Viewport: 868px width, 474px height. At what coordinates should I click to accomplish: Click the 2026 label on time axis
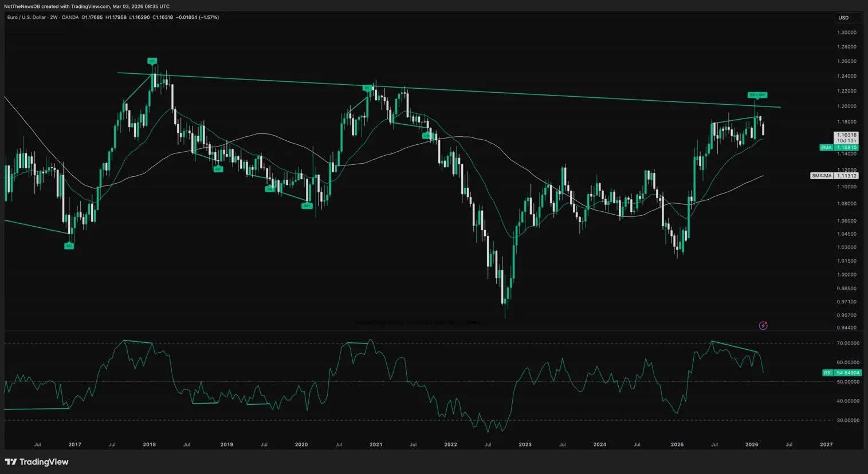click(751, 444)
